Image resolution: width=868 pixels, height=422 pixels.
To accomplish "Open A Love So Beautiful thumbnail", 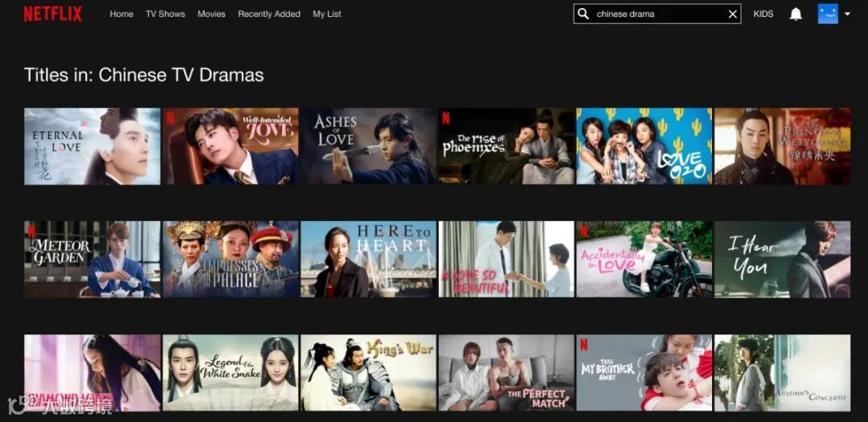I will 506,259.
